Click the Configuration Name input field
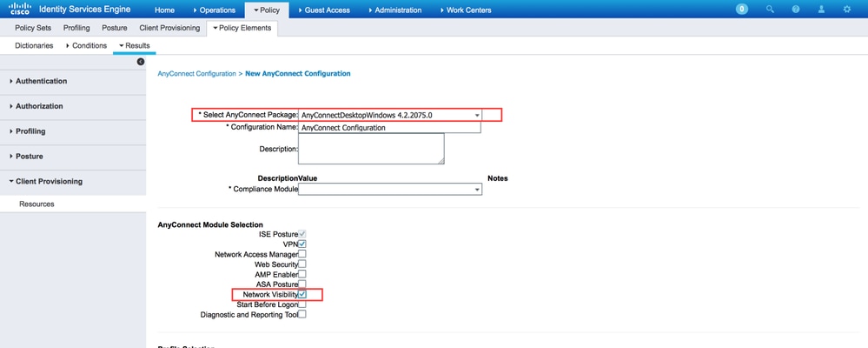This screenshot has width=868, height=348. [390, 127]
